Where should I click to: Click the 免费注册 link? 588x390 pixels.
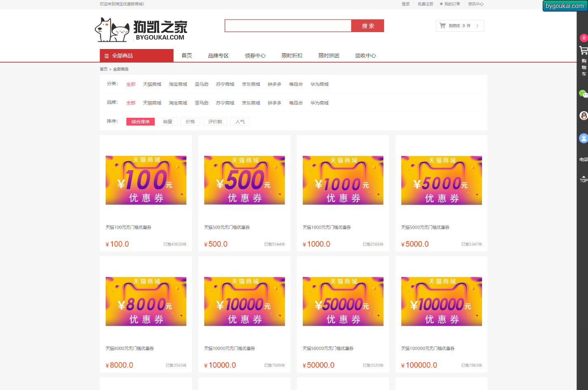coord(425,4)
